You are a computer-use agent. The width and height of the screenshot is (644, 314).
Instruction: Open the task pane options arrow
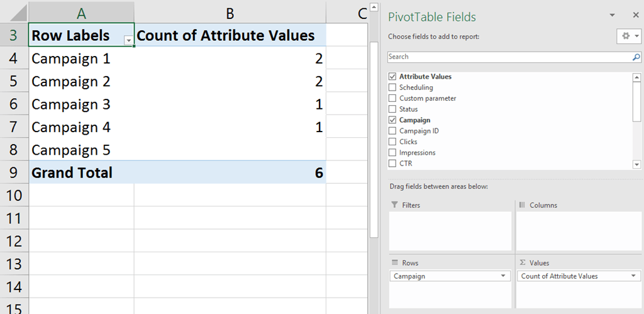tap(612, 15)
